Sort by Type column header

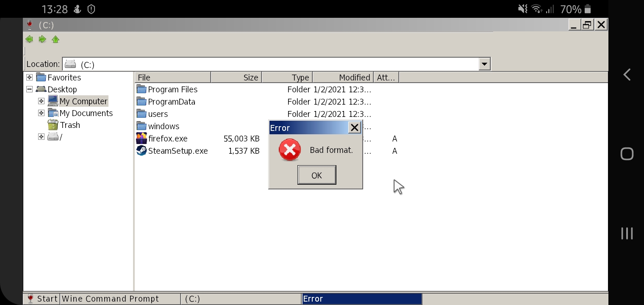287,77
